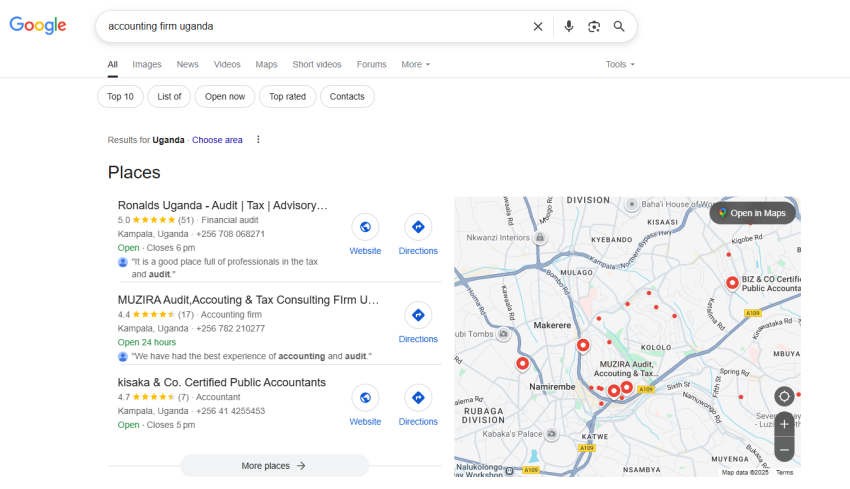Switch to the Maps tab
This screenshot has height=489, width=850.
pyautogui.click(x=266, y=65)
